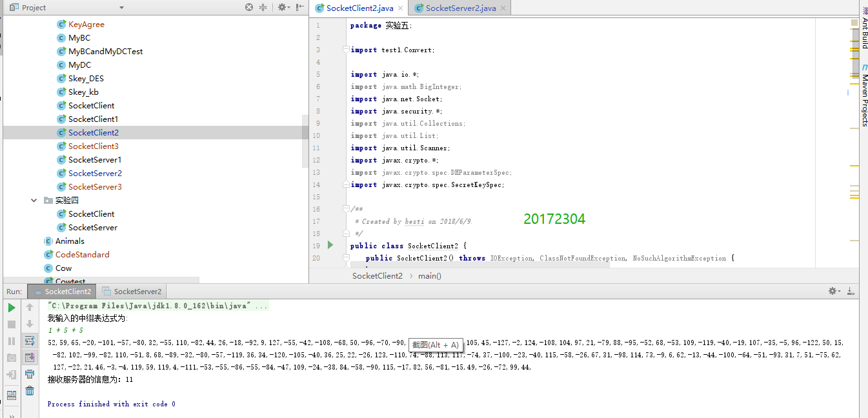Click the Stop process square icon

click(x=12, y=324)
